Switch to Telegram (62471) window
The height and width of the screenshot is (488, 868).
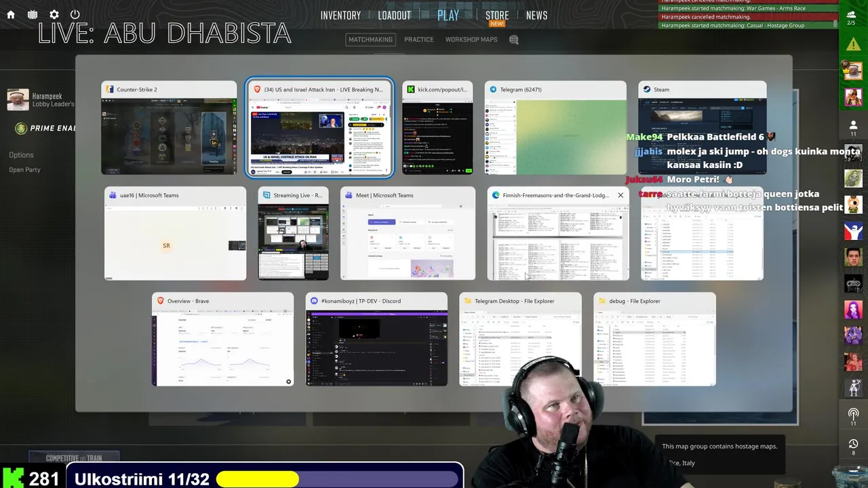click(x=555, y=128)
